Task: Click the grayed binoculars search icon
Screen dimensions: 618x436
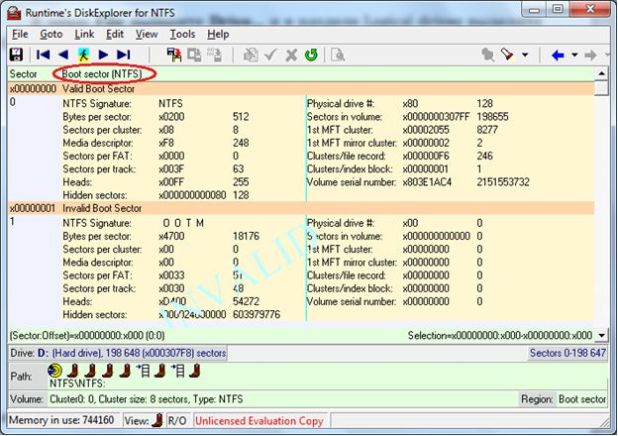Action: 488,55
